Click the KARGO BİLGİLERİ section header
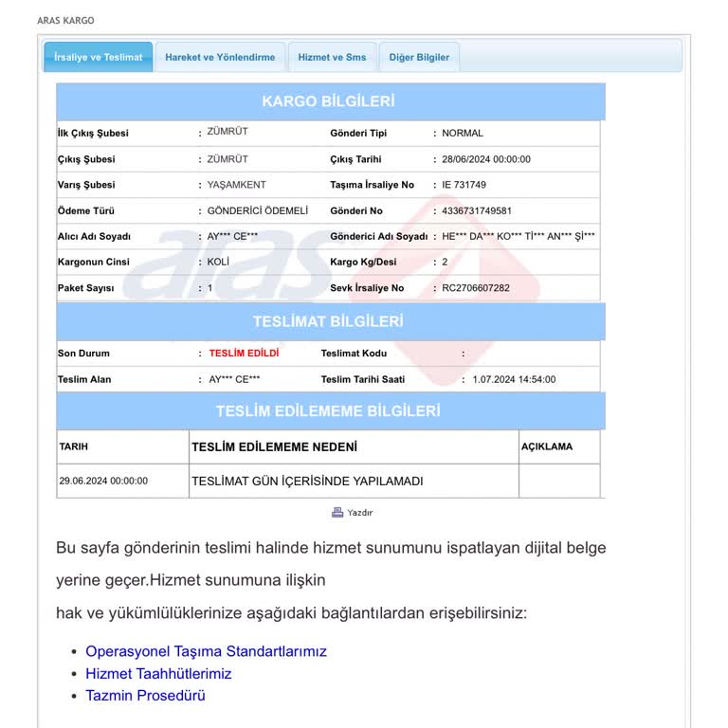 tap(331, 101)
